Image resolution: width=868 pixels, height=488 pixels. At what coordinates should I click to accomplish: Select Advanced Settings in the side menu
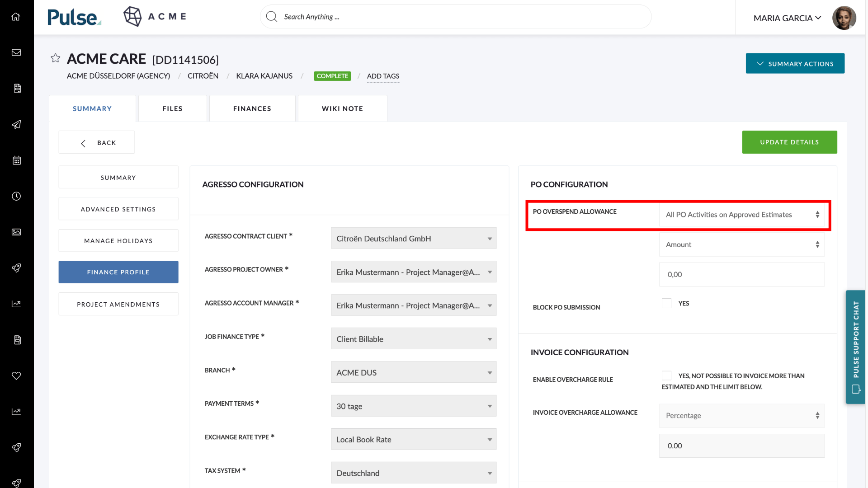[x=118, y=209]
